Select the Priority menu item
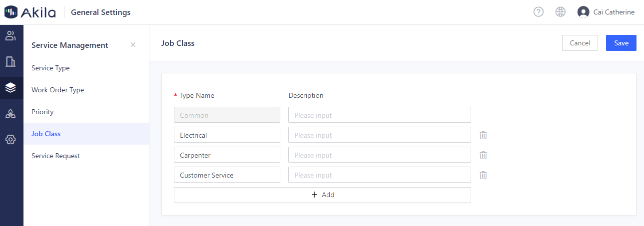Image resolution: width=644 pixels, height=226 pixels. coord(86,112)
